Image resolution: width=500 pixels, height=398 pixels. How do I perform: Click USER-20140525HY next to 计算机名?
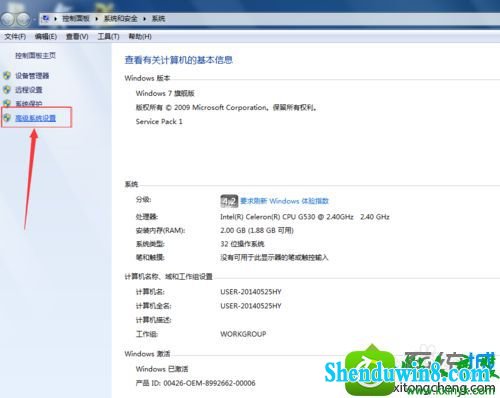(x=251, y=292)
